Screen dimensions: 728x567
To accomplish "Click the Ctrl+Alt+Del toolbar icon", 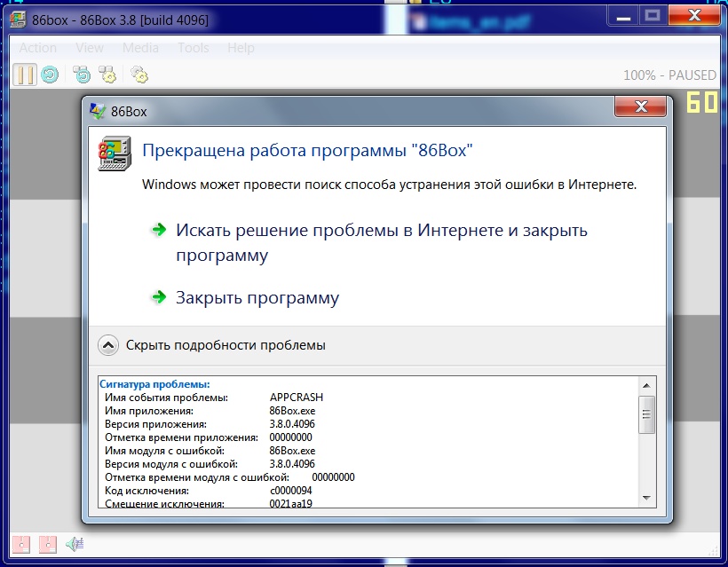I will coord(83,75).
